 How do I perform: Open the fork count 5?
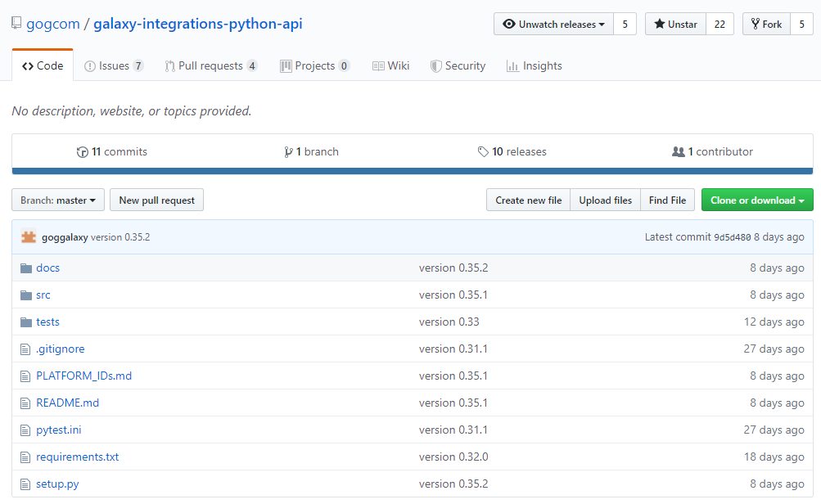(x=801, y=24)
